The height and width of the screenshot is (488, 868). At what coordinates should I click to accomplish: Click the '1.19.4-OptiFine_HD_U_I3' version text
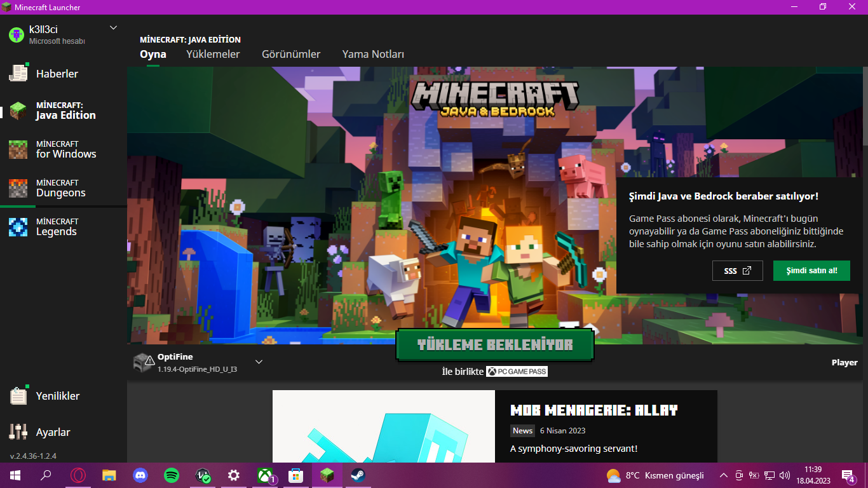pyautogui.click(x=197, y=369)
